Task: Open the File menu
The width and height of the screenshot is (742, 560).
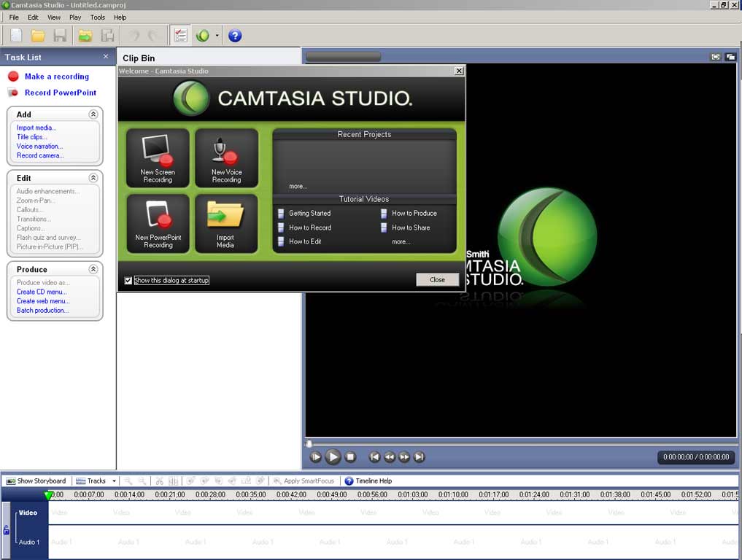Action: 14,17
